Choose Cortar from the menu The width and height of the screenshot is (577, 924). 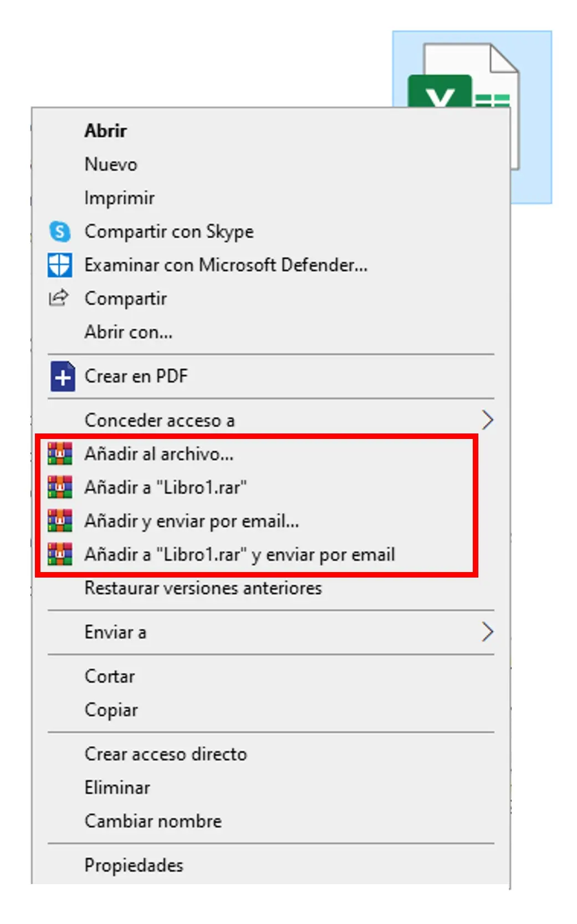click(x=110, y=677)
